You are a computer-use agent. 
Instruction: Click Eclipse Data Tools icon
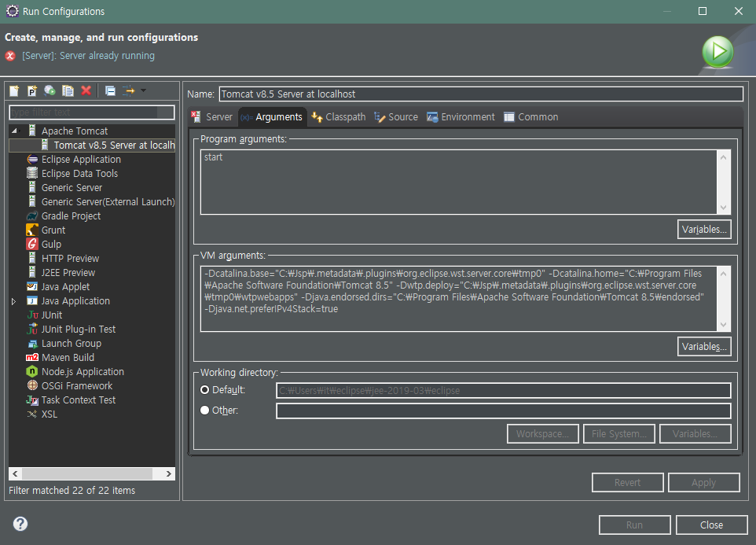tap(32, 173)
